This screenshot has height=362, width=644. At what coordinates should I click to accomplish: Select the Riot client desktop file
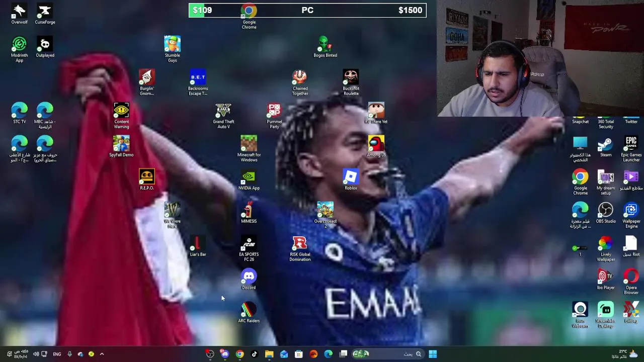pyautogui.click(x=631, y=247)
